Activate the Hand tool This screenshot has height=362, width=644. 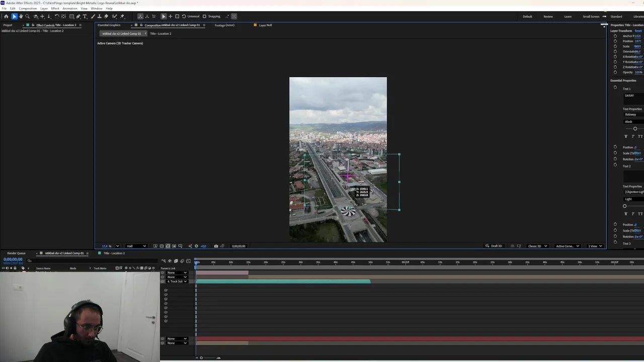pyautogui.click(x=21, y=17)
